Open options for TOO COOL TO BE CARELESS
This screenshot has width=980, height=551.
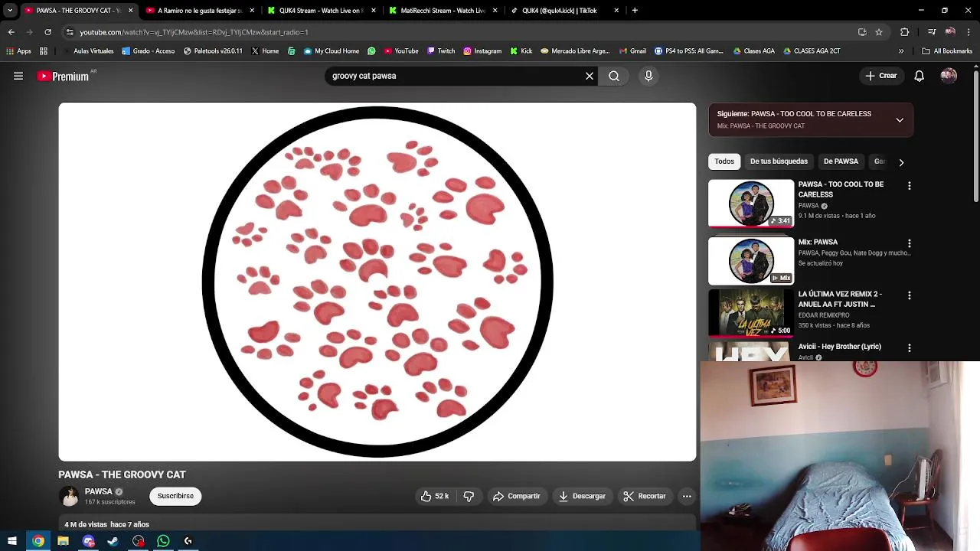(910, 186)
